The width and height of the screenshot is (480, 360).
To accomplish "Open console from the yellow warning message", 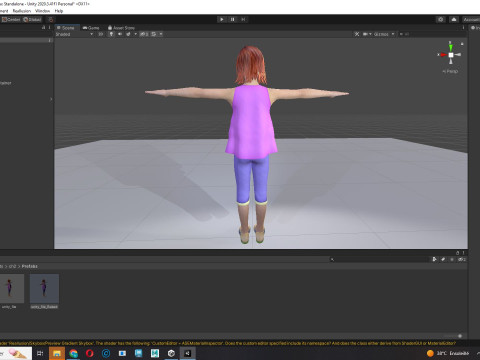I will tap(228, 343).
